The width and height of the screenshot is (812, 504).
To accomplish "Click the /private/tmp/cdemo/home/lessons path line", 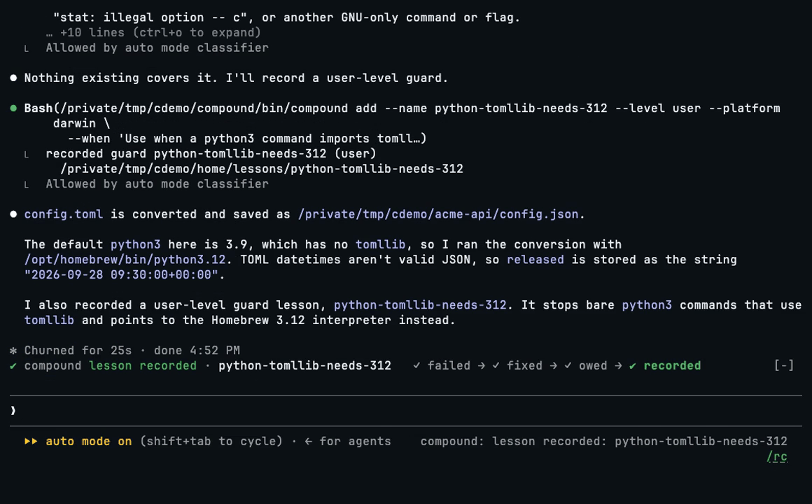I will [262, 169].
